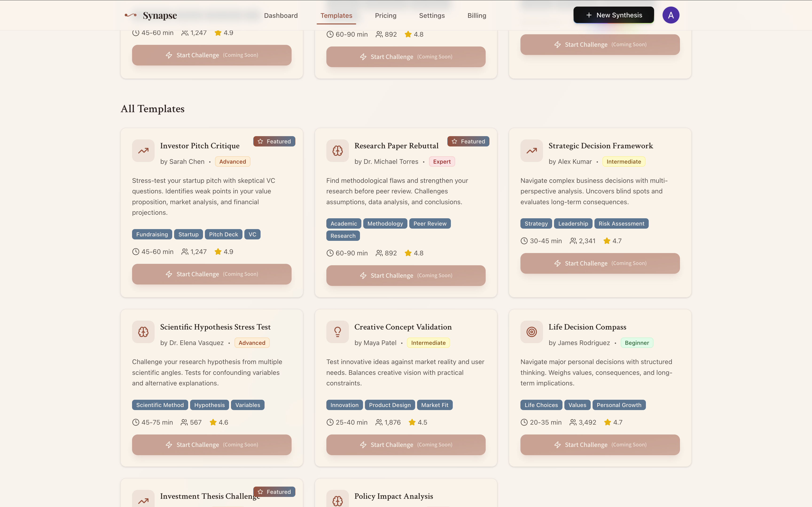Click the Investment Thesis Challenge trending icon
The height and width of the screenshot is (507, 812).
(143, 501)
